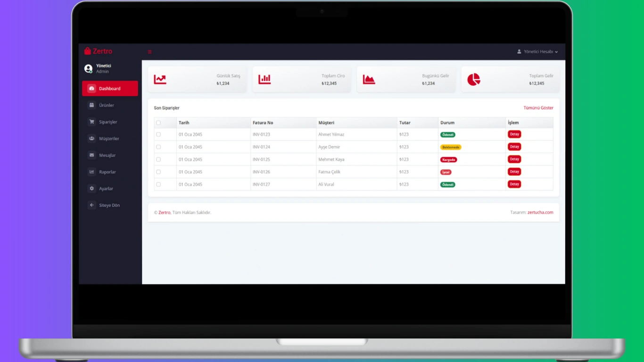Select the checkbox for Mehmet Kaya's order

pos(158,159)
